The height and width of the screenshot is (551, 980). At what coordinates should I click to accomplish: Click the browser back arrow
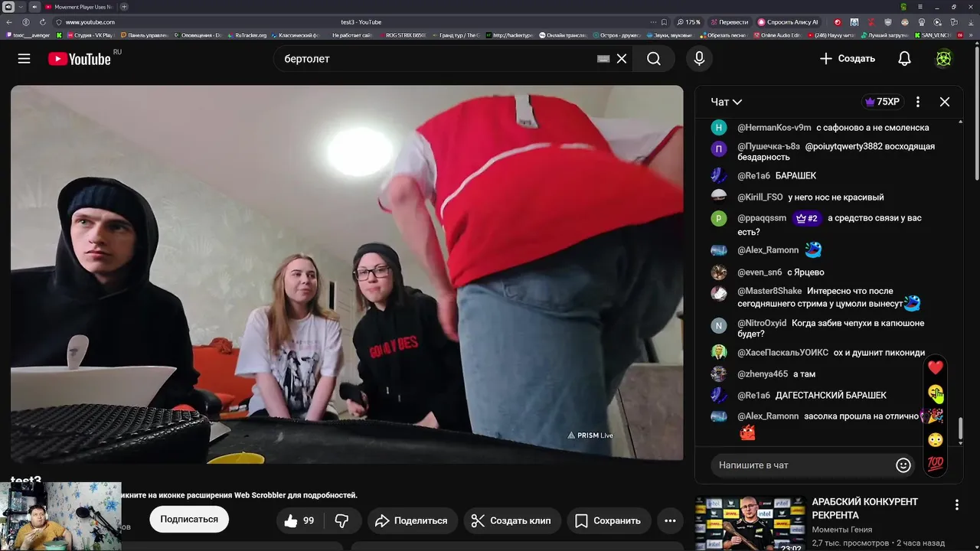click(9, 22)
